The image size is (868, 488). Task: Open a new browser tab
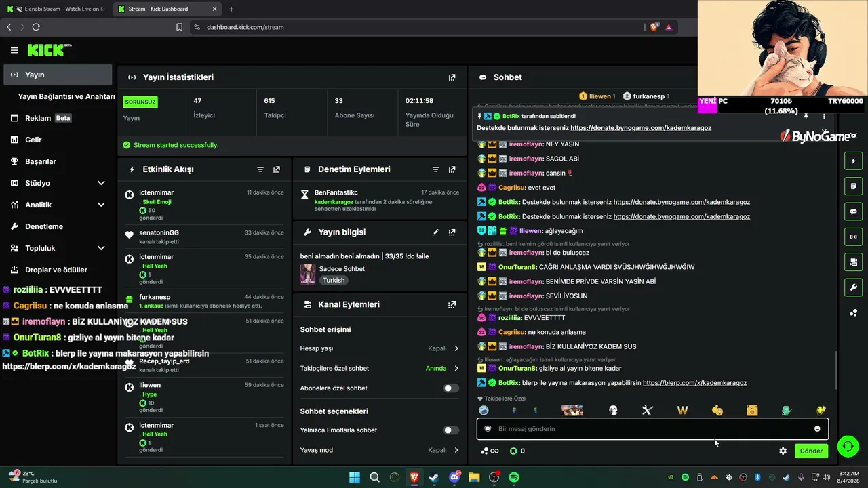tap(231, 9)
